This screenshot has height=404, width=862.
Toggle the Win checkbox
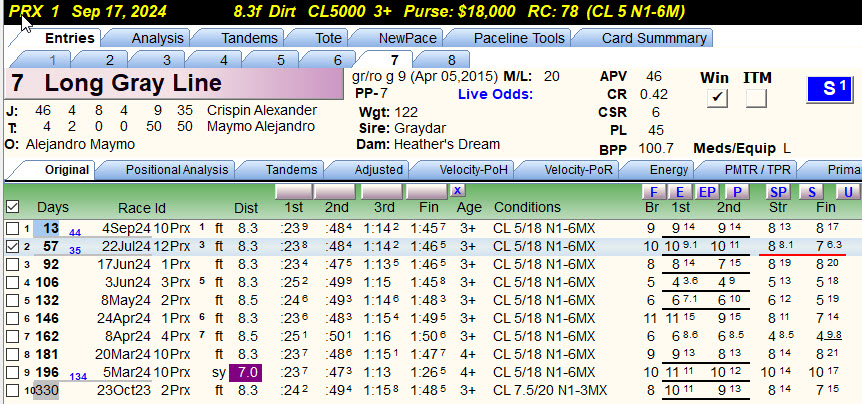(717, 98)
